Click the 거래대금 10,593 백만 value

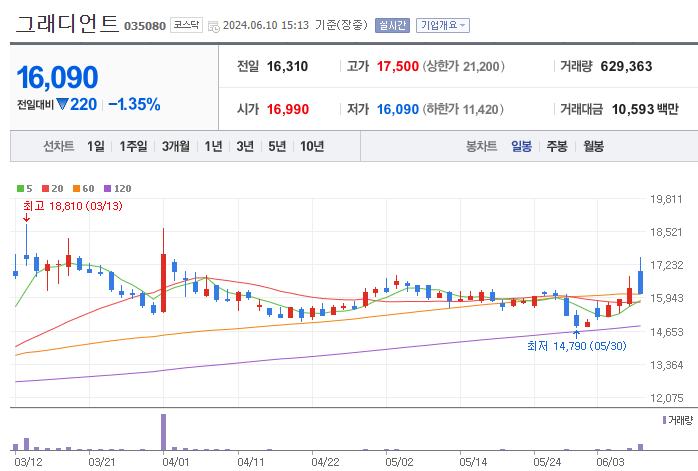click(645, 109)
